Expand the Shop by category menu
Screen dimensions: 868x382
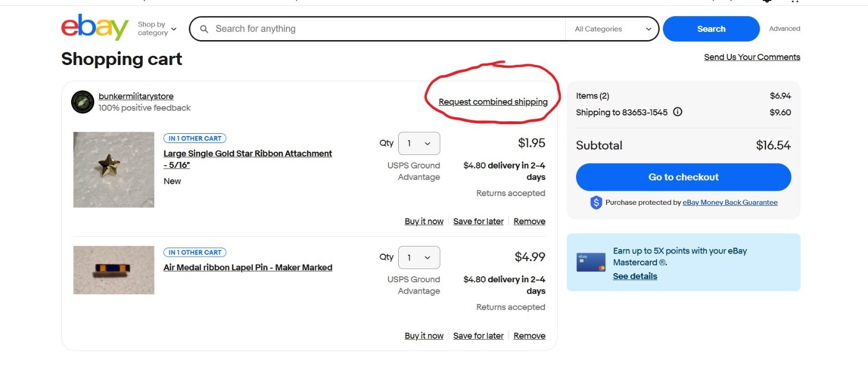pyautogui.click(x=157, y=29)
